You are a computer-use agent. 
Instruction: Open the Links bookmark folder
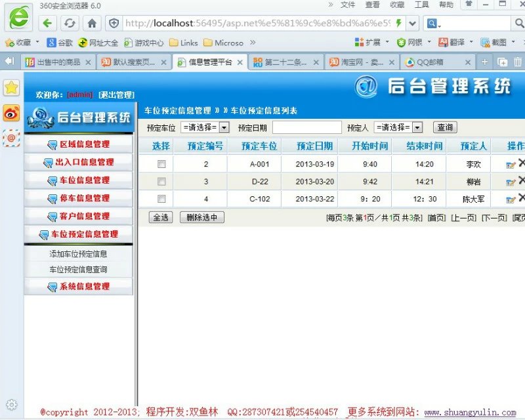[184, 43]
